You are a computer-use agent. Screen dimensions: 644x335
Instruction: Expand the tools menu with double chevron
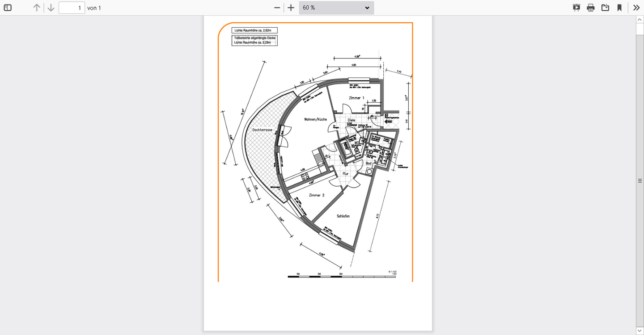coord(636,8)
